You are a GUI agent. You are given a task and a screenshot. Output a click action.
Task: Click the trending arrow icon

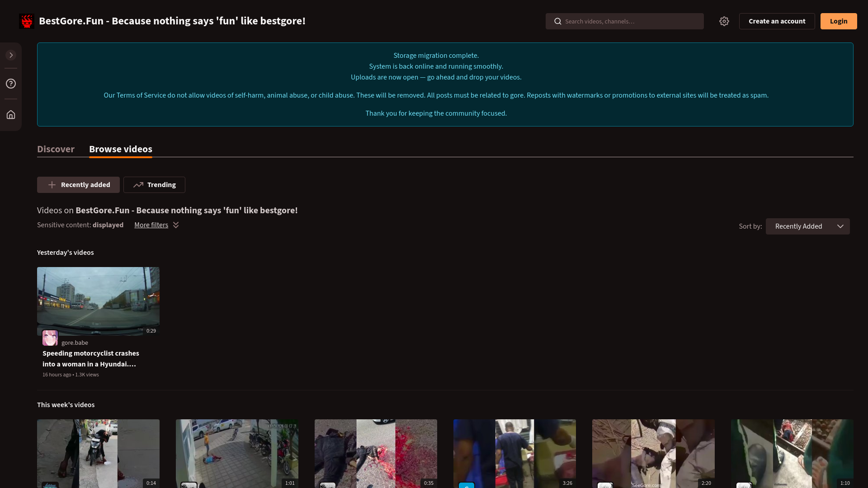click(x=138, y=185)
